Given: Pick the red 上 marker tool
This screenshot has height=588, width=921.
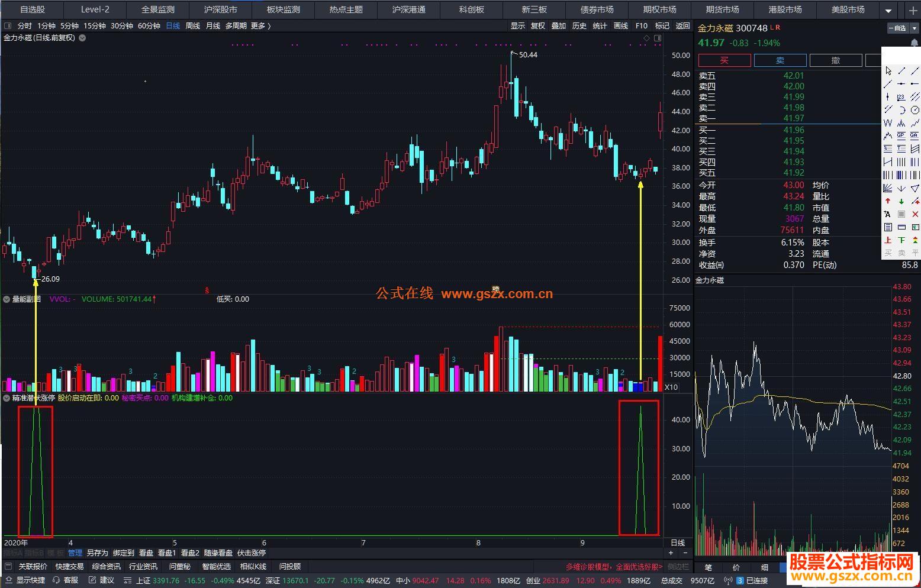Looking at the screenshot, I should tap(888, 240).
